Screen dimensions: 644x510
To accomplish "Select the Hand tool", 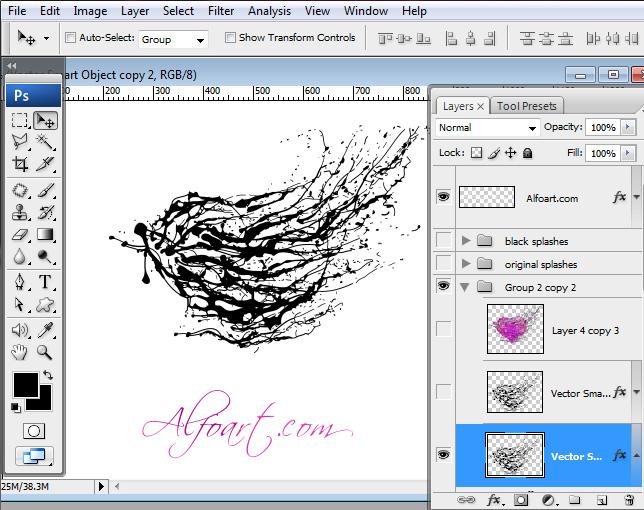I will click(x=20, y=352).
